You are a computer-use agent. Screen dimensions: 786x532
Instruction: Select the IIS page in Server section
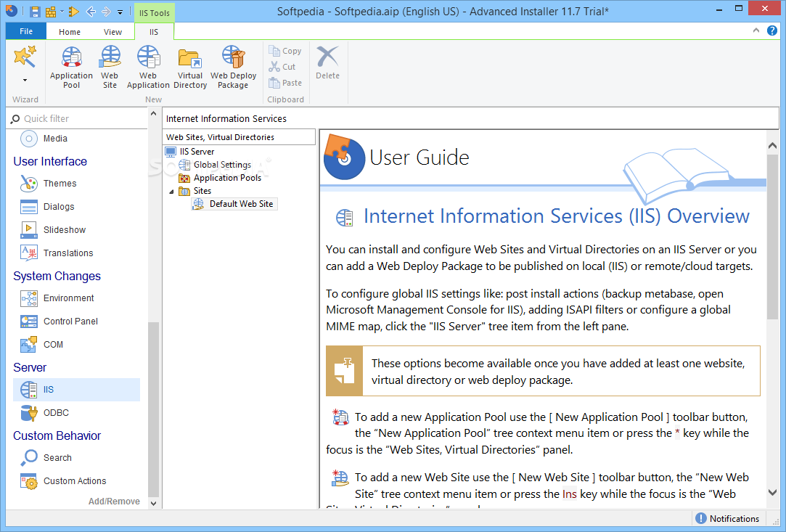(x=76, y=390)
